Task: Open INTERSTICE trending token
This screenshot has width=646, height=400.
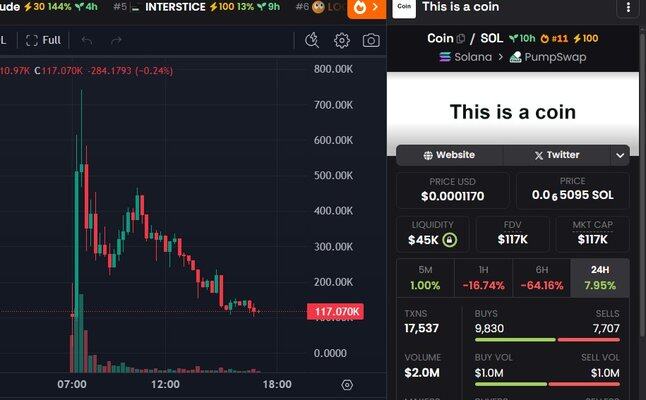Action: pyautogui.click(x=175, y=8)
